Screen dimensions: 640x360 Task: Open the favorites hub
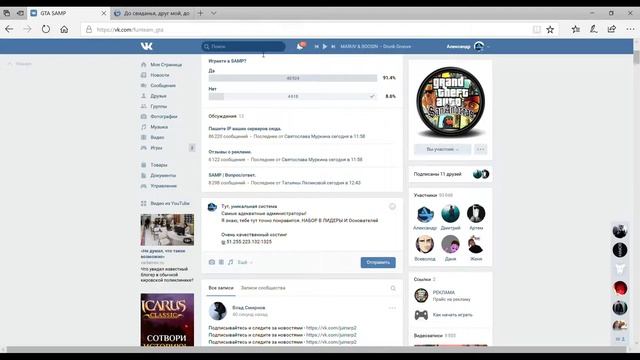[x=576, y=29]
